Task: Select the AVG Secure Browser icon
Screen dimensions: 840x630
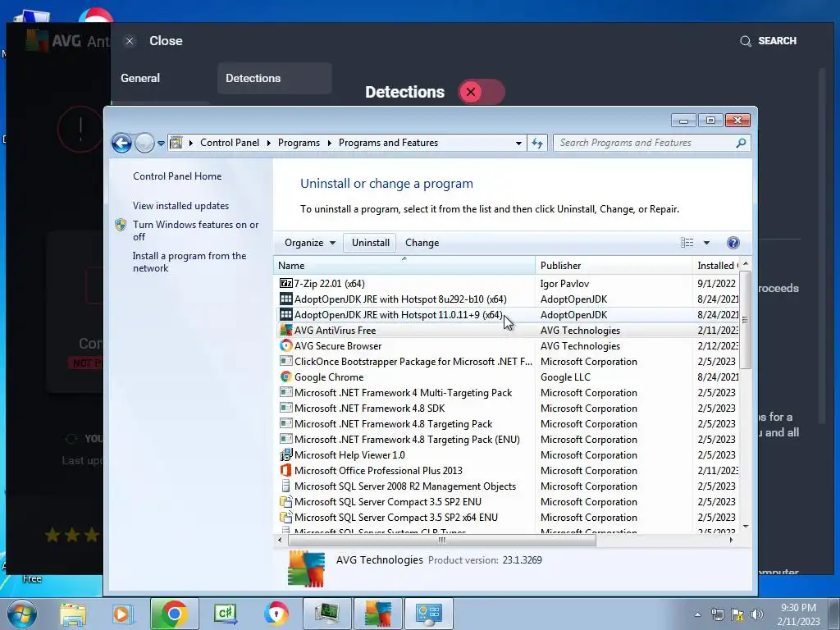Action: click(x=286, y=345)
